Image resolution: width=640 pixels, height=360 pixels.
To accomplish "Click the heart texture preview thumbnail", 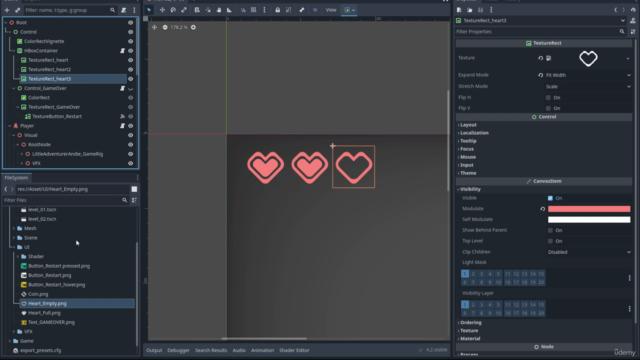I will point(588,59).
